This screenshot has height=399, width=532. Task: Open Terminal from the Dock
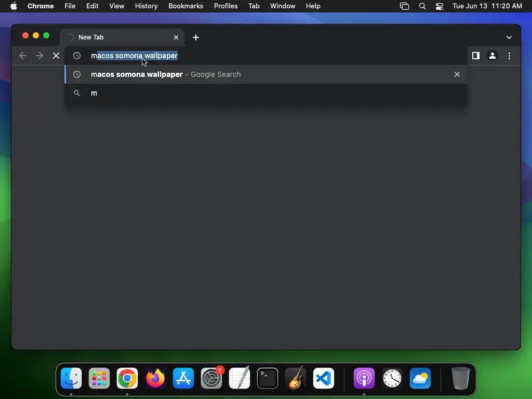(268, 378)
